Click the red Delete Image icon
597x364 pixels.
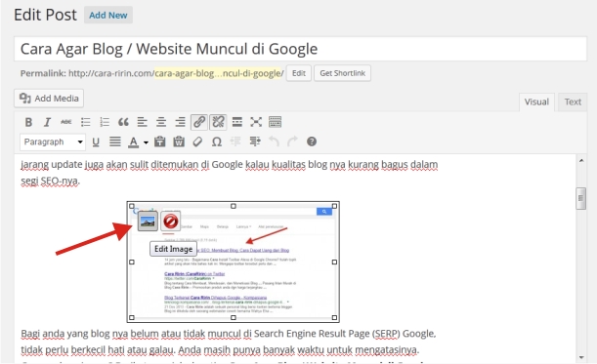click(x=170, y=221)
